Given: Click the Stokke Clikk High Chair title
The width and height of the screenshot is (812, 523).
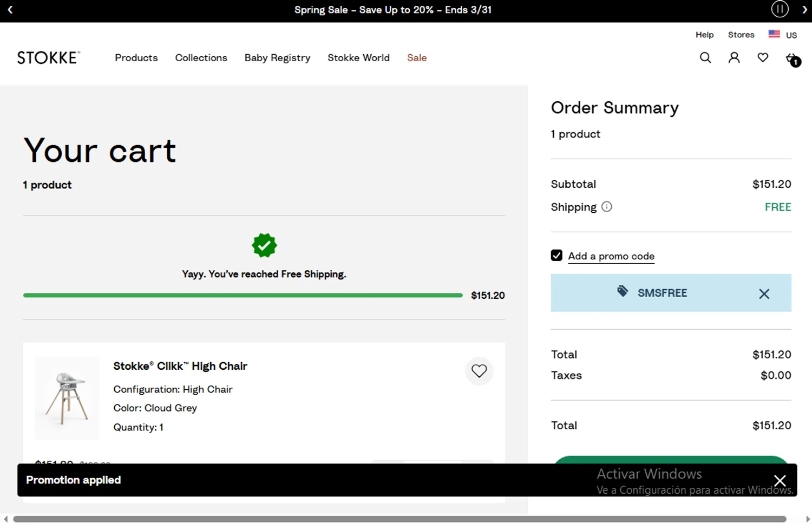Looking at the screenshot, I should point(180,366).
